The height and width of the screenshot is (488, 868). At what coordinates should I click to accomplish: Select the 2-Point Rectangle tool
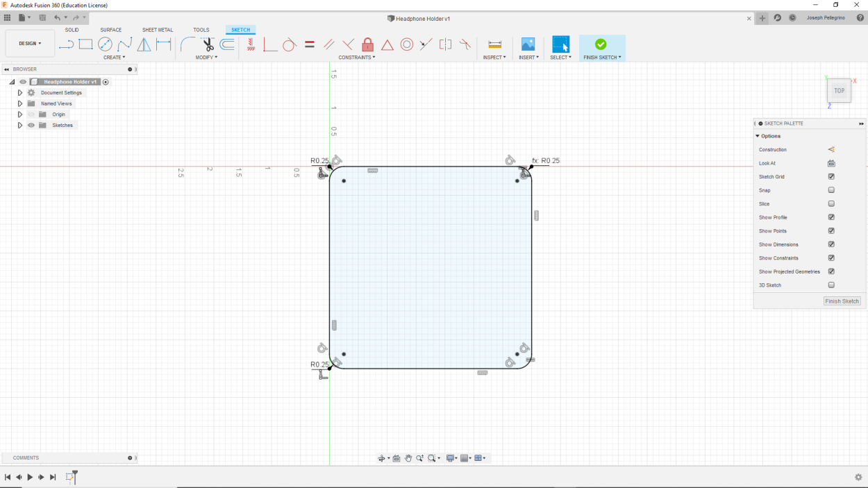click(x=85, y=44)
